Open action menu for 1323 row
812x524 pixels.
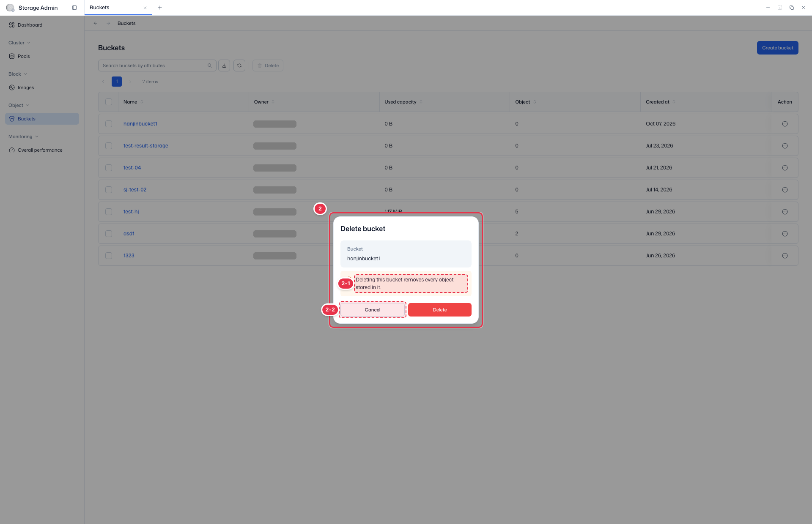tap(785, 256)
